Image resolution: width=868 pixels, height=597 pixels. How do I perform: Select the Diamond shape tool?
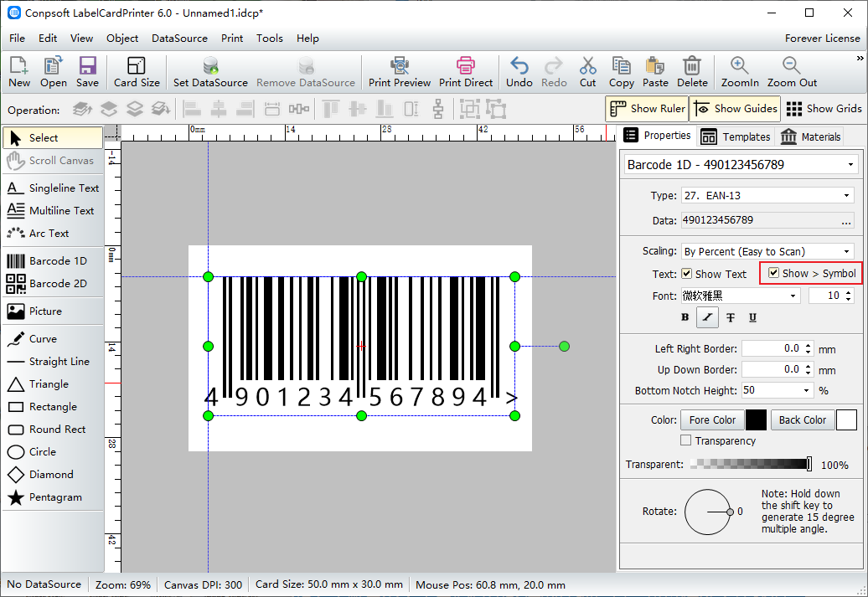click(x=53, y=475)
